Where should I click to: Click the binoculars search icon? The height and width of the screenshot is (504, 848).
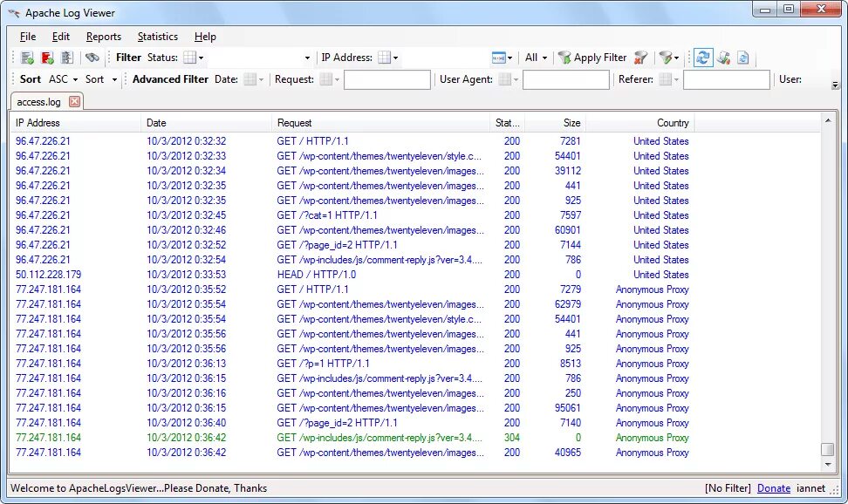[92, 58]
